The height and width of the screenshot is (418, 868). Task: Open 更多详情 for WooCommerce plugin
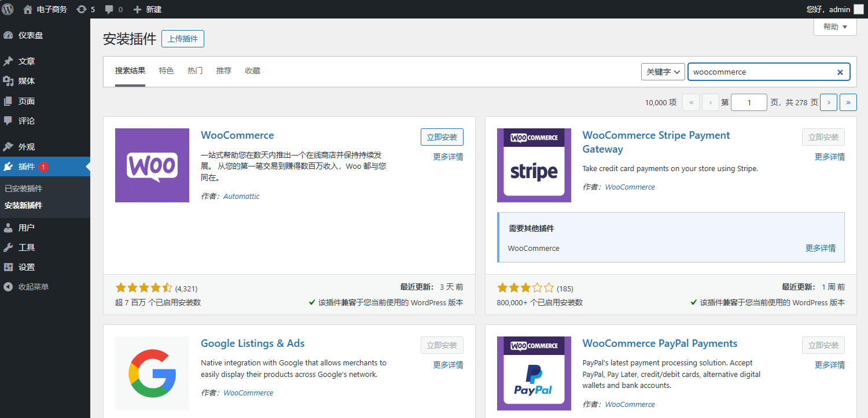(448, 157)
